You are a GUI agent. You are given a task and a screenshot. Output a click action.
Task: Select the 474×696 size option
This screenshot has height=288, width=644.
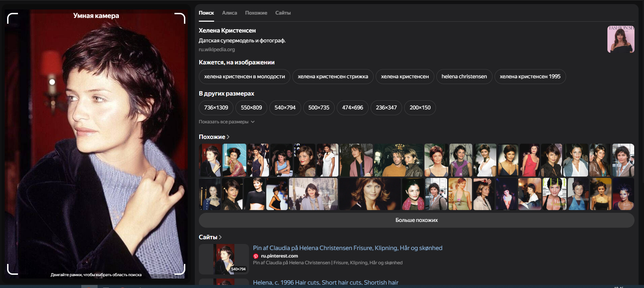353,108
